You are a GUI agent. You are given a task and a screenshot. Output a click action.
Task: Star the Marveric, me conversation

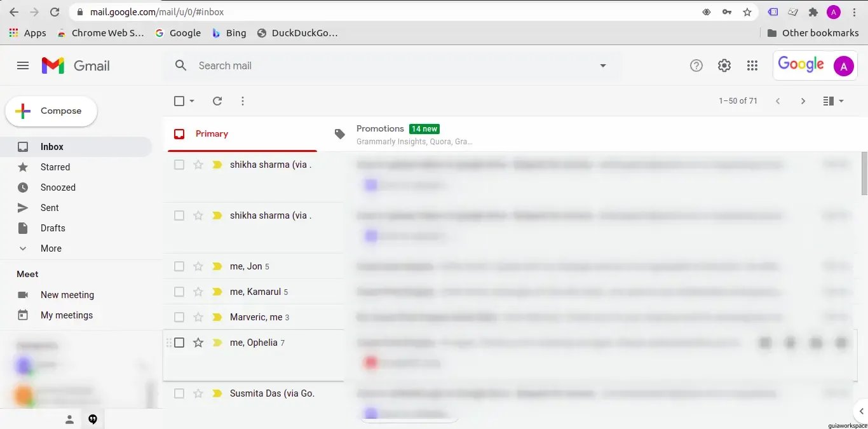[198, 317]
